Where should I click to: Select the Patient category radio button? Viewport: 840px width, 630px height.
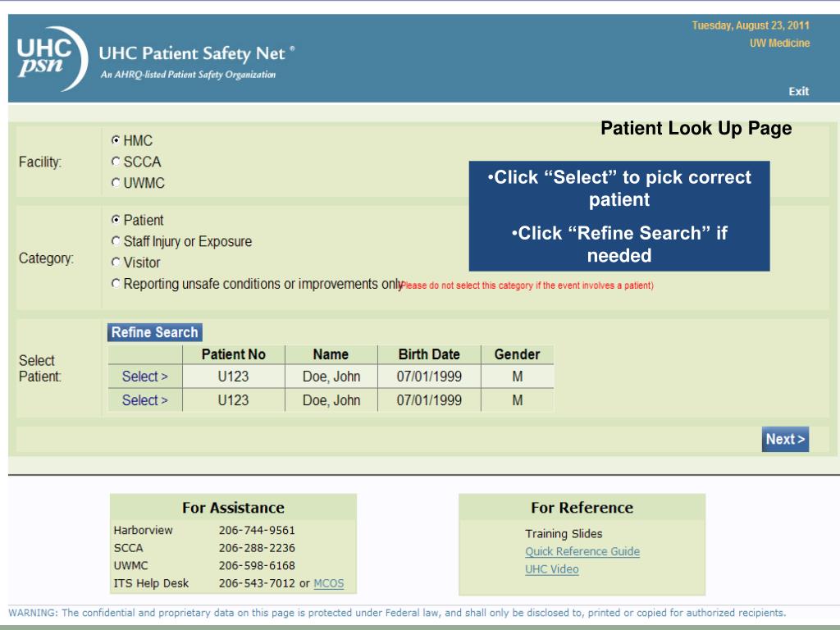pos(116,220)
